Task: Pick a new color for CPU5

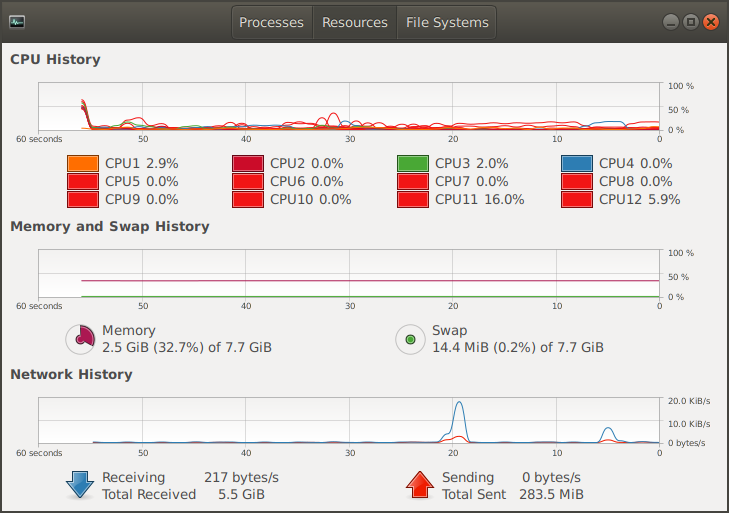Action: 83,181
